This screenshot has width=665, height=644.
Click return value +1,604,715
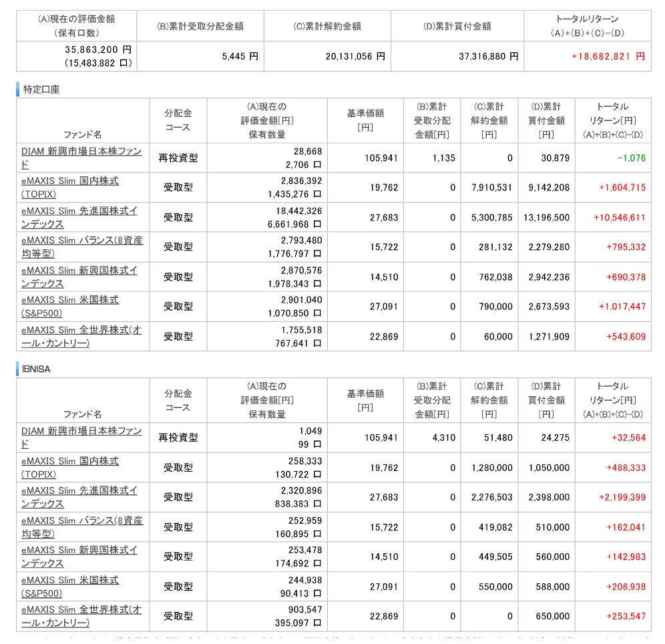tap(622, 188)
